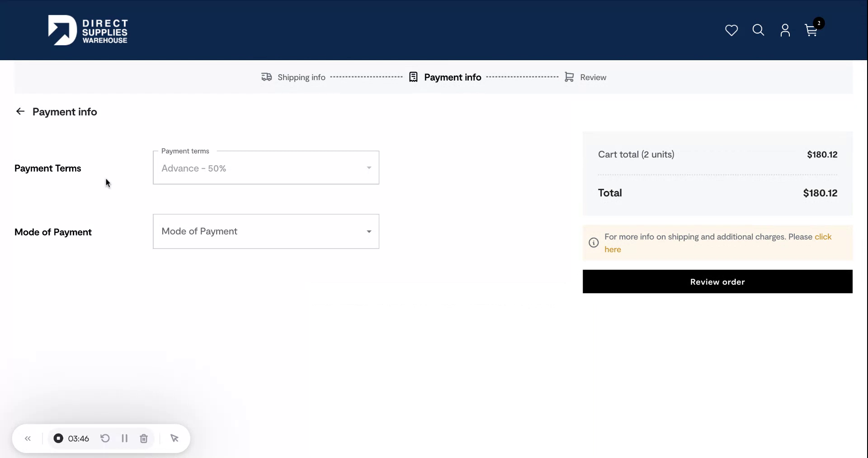Open the shopping cart with 2 items
868x458 pixels.
tap(810, 30)
